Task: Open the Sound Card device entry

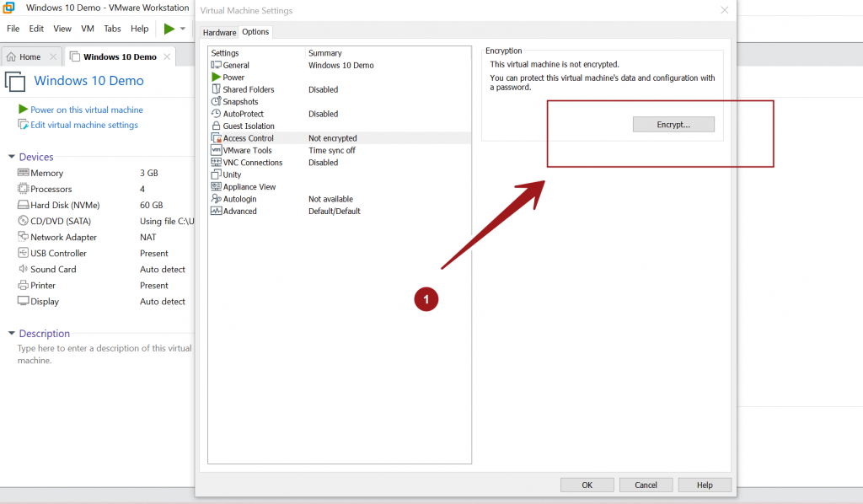Action: pos(52,269)
